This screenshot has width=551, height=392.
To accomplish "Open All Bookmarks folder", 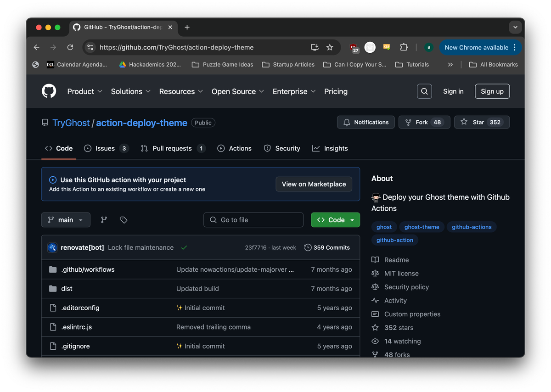I will (494, 65).
